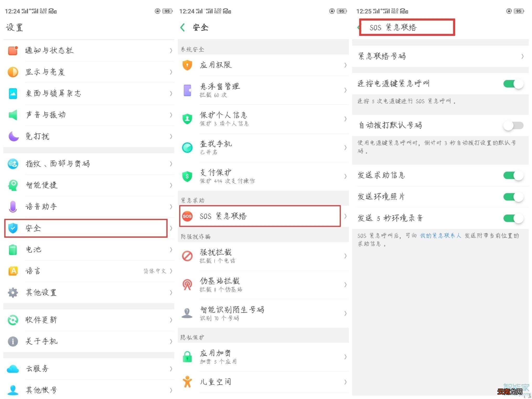Tap the 智能识别陌生号码 contact icon
Screen dimensions: 532x399
[x=187, y=313]
